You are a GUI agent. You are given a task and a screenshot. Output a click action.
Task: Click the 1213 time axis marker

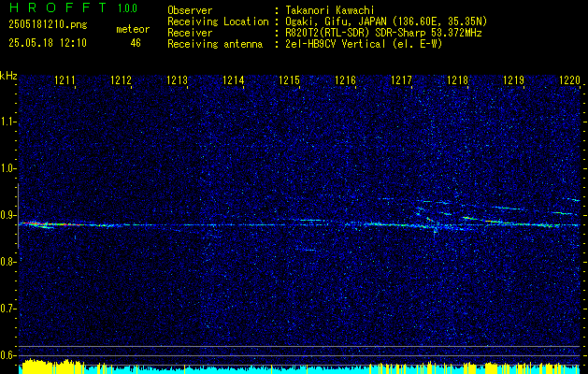(x=177, y=79)
